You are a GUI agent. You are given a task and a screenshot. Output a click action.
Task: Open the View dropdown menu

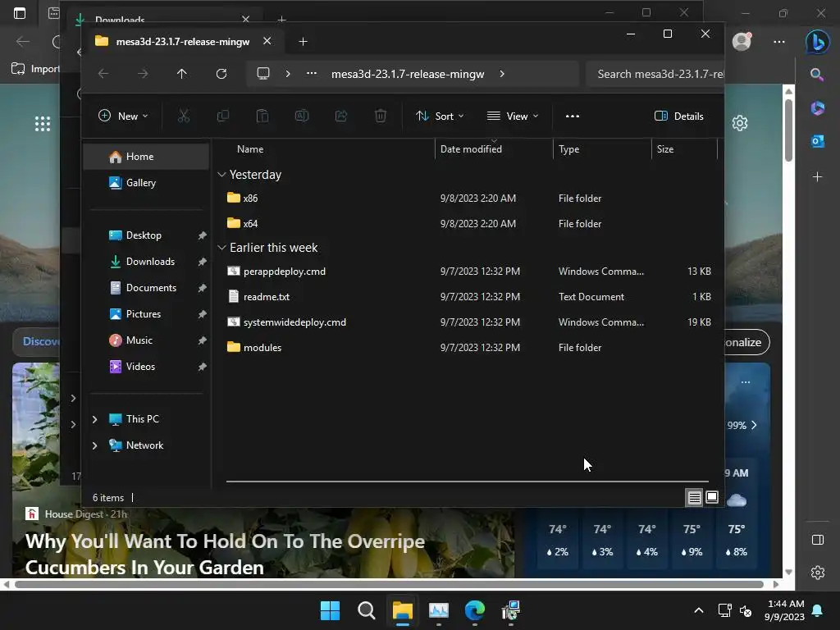(x=512, y=116)
